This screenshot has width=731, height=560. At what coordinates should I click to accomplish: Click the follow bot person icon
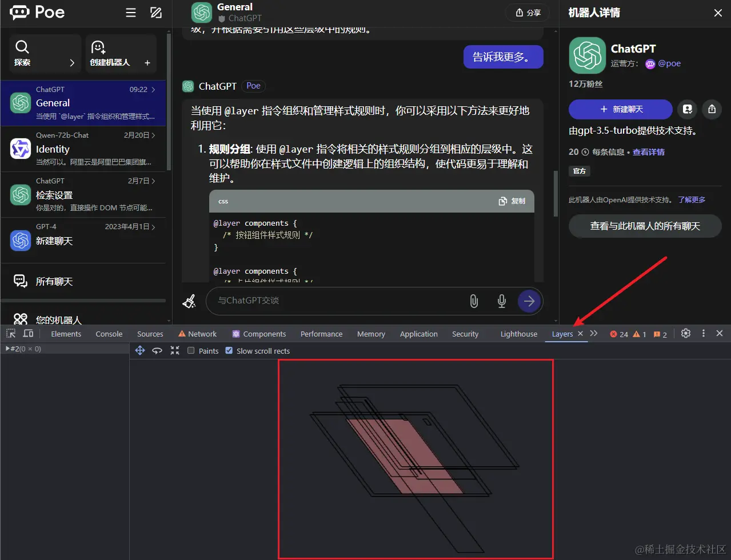(688, 109)
